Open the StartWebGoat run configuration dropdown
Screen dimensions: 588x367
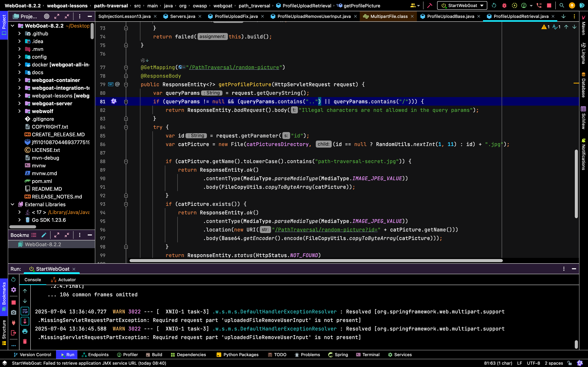click(462, 5)
